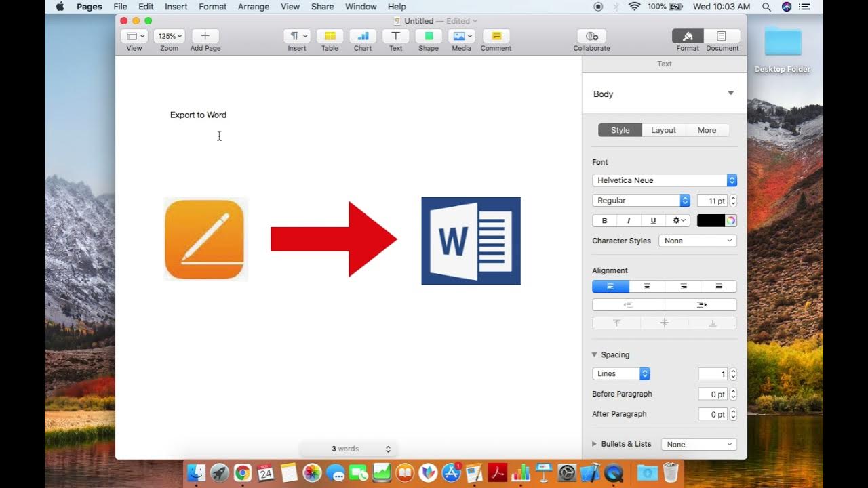Click the Text box toolbar icon
The height and width of the screenshot is (488, 868).
click(396, 36)
